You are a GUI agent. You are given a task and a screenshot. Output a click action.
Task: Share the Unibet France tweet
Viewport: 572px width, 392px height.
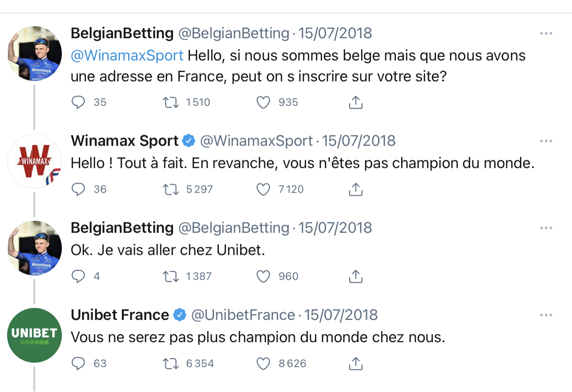pyautogui.click(x=355, y=364)
